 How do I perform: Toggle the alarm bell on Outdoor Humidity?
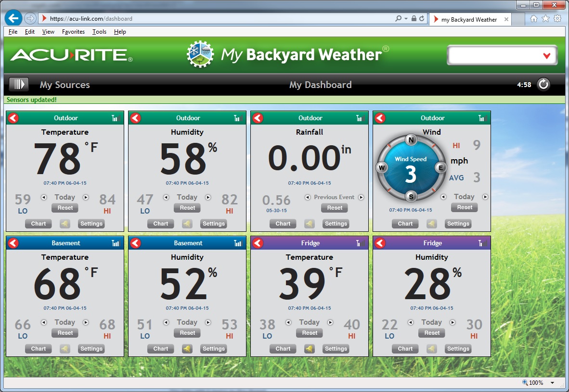click(x=187, y=224)
